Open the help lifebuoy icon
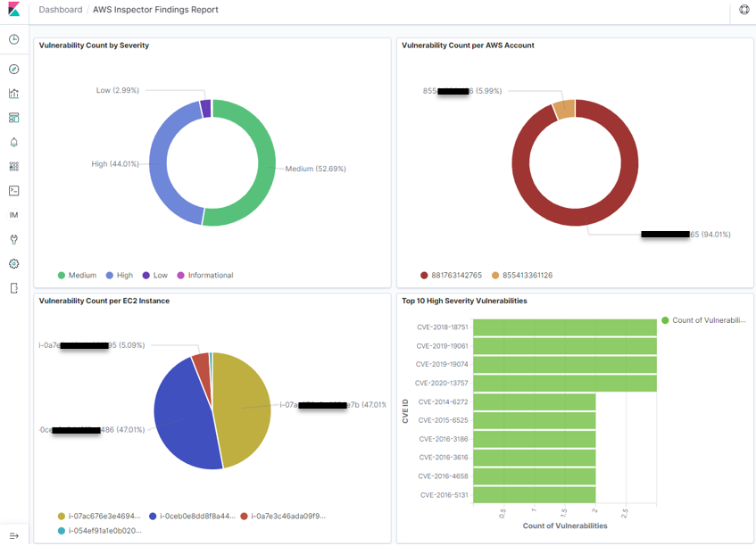 pos(744,9)
